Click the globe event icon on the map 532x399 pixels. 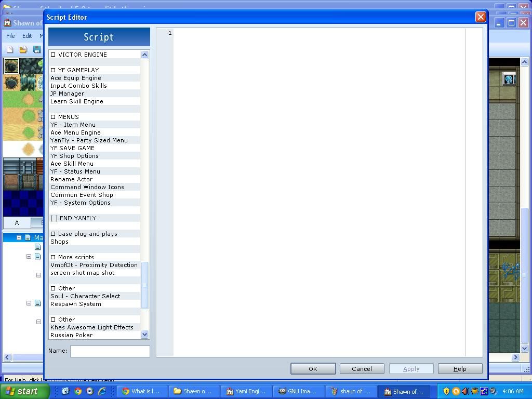(509, 79)
